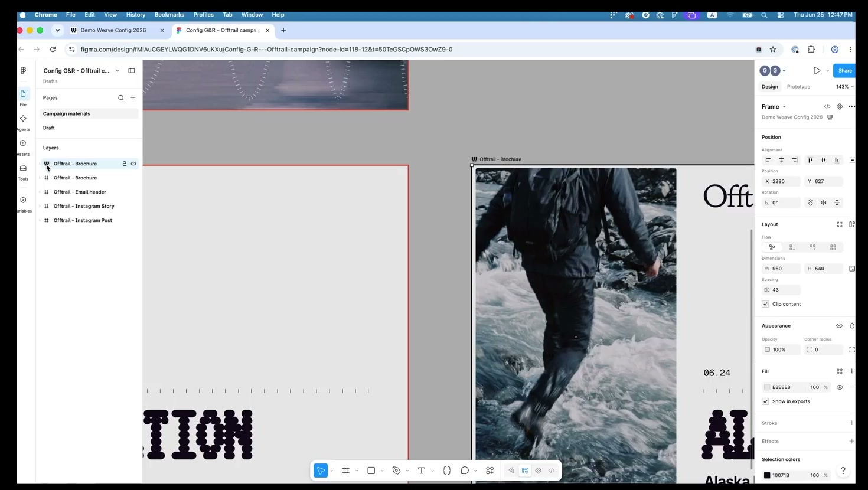868x490 pixels.
Task: Flip horizontal icon next to rotation
Action: [824, 202]
